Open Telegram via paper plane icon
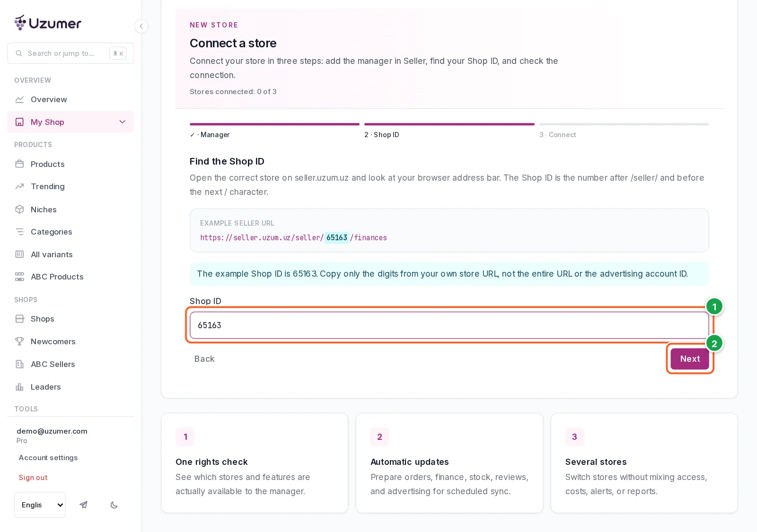 coord(84,505)
